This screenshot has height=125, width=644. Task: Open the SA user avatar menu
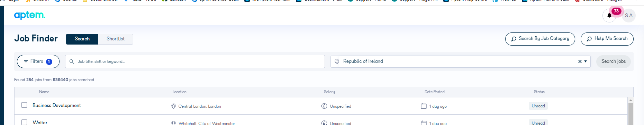(628, 16)
